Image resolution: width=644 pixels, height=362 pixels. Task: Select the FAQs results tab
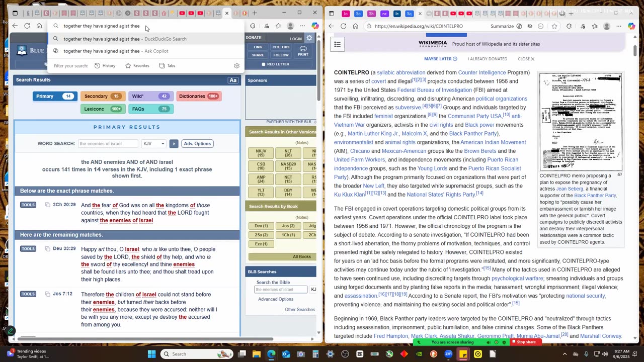click(150, 109)
